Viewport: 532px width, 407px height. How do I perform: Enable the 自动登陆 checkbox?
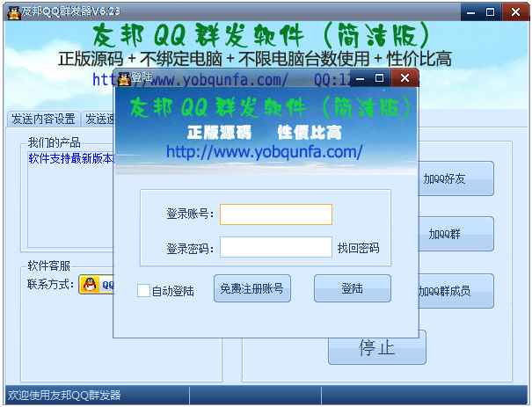pyautogui.click(x=143, y=291)
